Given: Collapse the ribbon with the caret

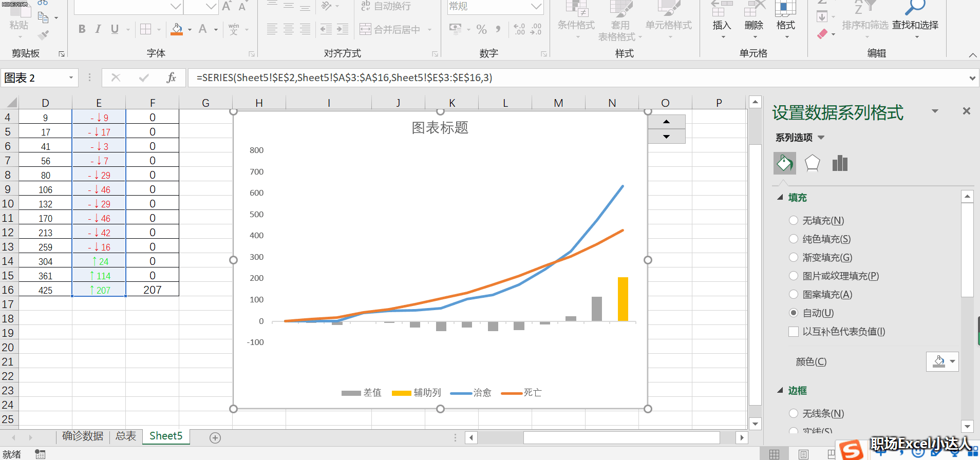Looking at the screenshot, I should click(x=972, y=54).
